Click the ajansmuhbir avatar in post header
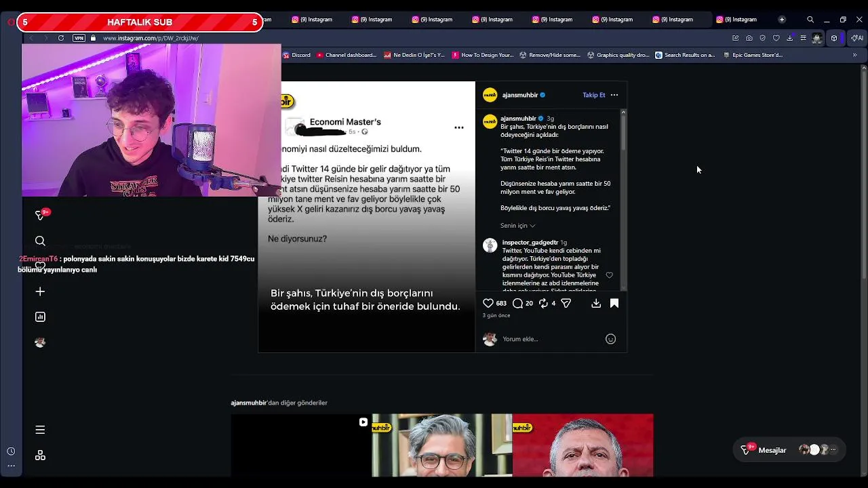Viewport: 868px width, 488px height. pos(490,95)
